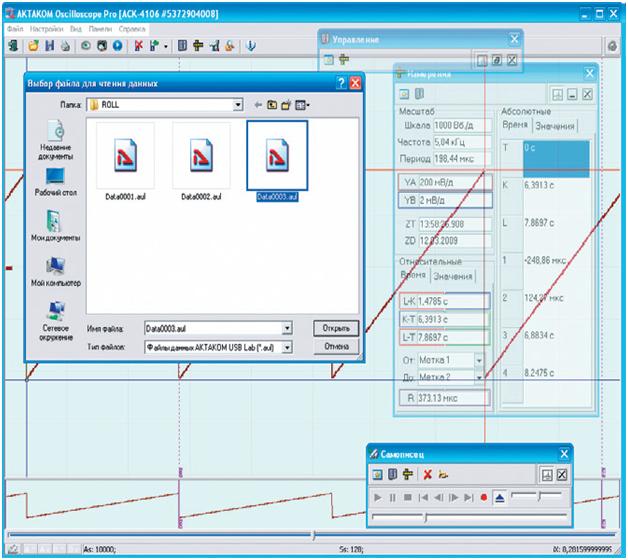The width and height of the screenshot is (628, 560).
Task: Create new folder in file dialog
Action: coord(286,105)
